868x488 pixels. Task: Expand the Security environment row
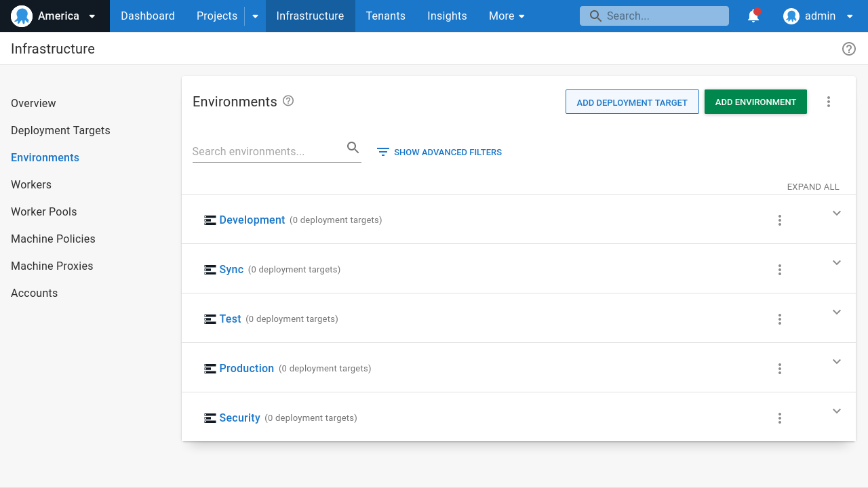(x=836, y=411)
